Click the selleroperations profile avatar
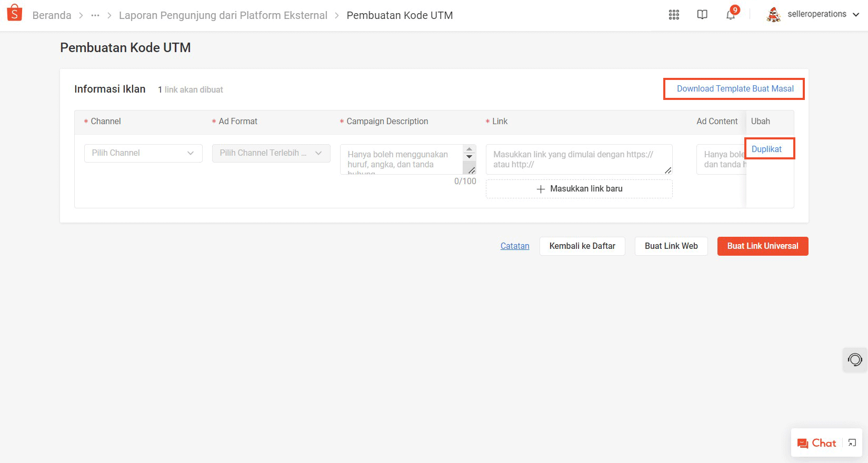The height and width of the screenshot is (463, 868). pyautogui.click(x=773, y=15)
